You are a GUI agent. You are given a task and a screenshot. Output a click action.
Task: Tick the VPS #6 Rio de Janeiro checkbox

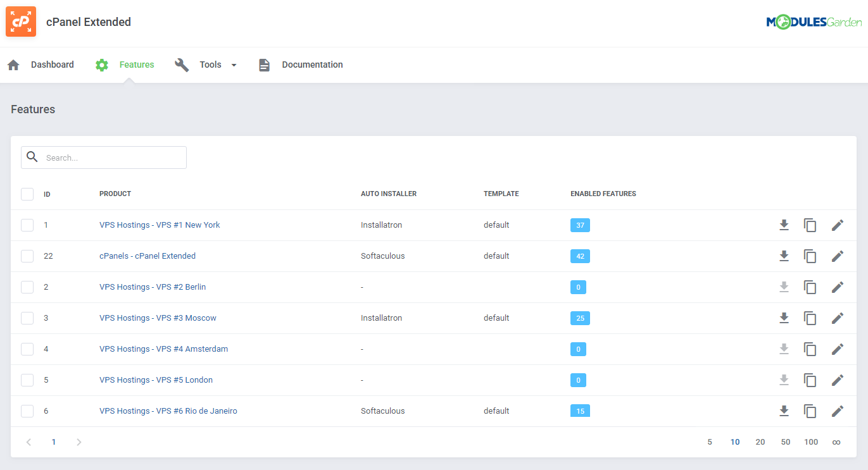(27, 411)
